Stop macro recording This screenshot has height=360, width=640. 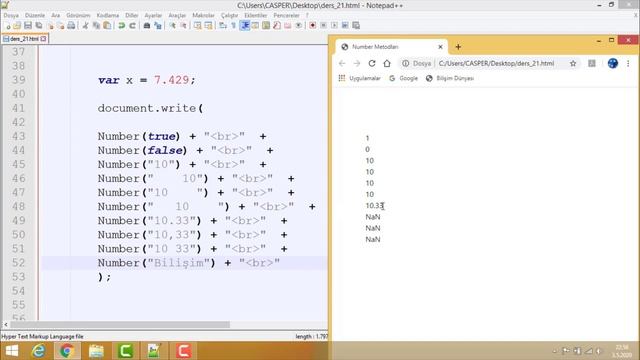click(323, 25)
